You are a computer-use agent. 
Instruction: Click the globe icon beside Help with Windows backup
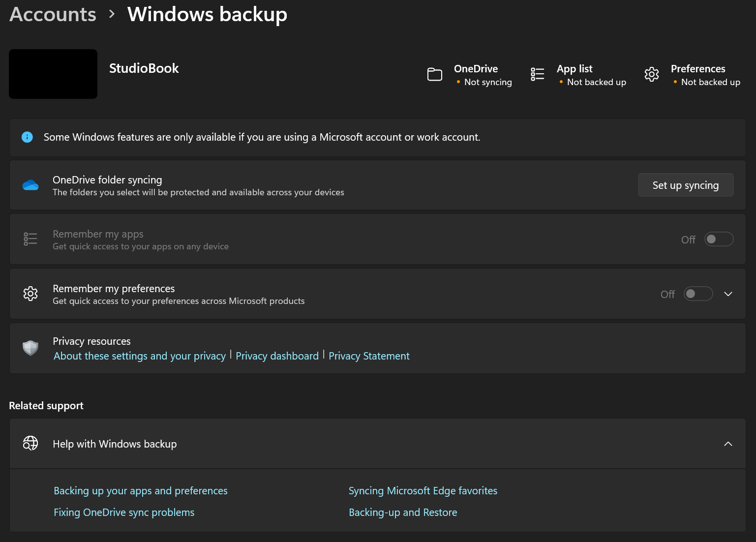point(30,444)
